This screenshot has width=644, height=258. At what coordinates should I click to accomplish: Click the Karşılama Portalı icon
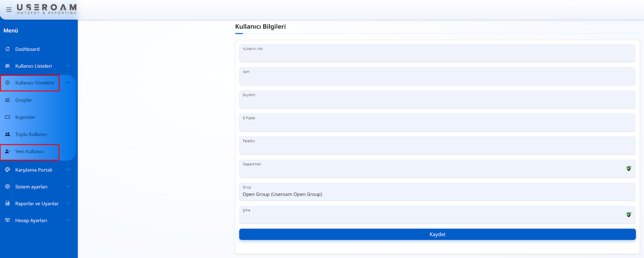point(8,170)
